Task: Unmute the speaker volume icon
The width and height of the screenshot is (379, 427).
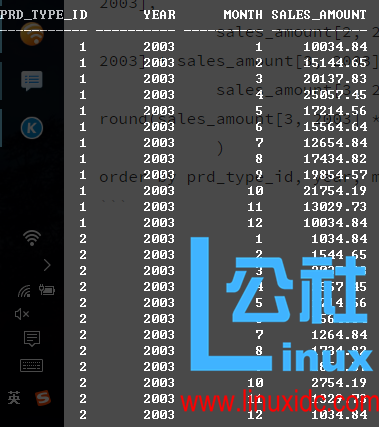Action: pyautogui.click(x=22, y=314)
